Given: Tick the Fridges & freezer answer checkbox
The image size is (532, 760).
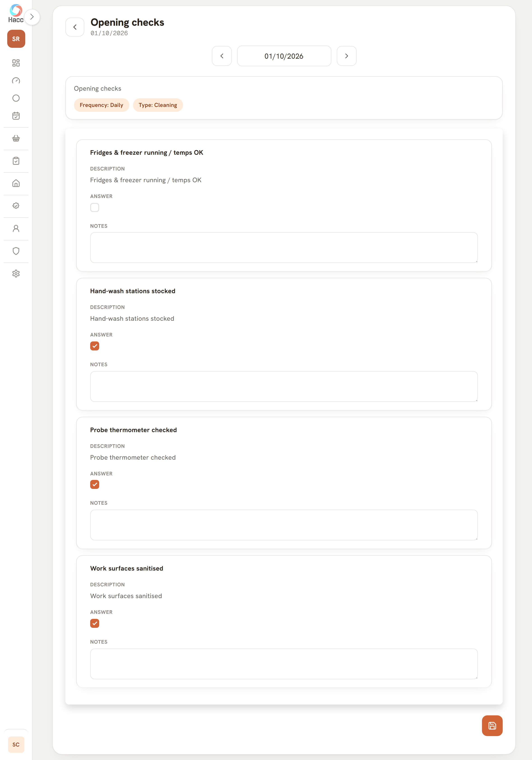Looking at the screenshot, I should pyautogui.click(x=95, y=207).
